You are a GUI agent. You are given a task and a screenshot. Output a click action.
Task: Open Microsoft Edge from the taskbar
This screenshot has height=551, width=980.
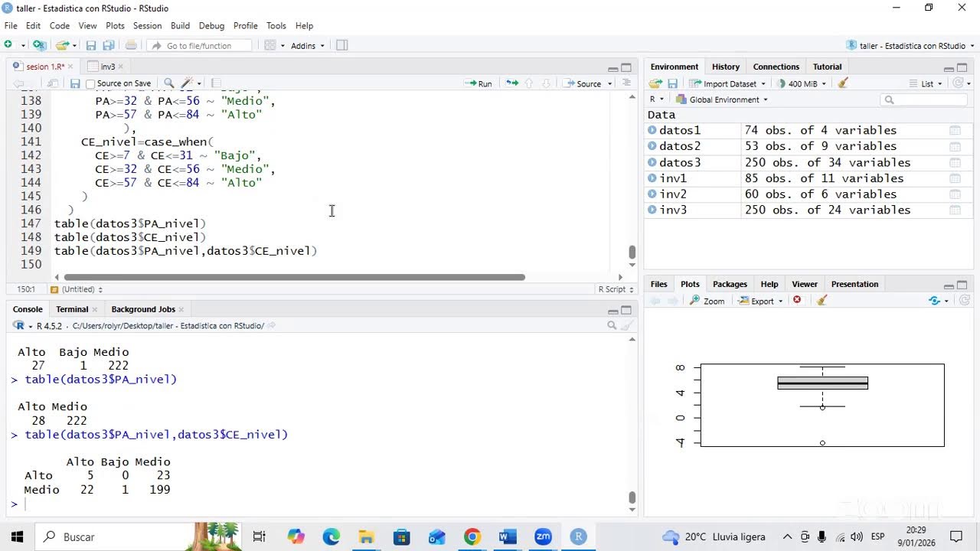click(x=332, y=537)
